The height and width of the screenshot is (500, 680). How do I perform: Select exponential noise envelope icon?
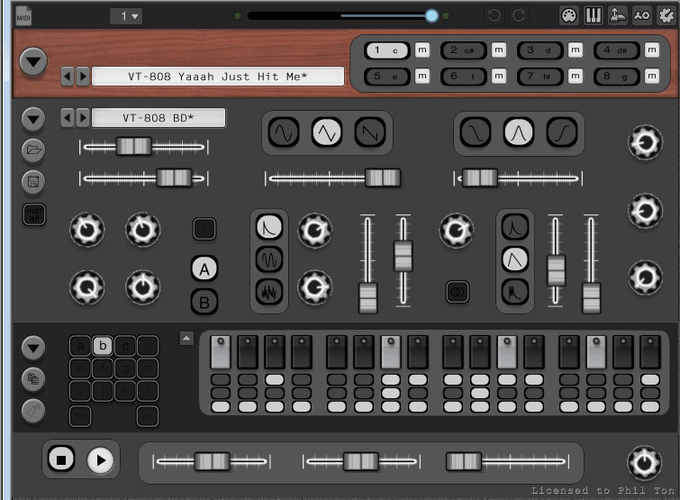[x=515, y=227]
